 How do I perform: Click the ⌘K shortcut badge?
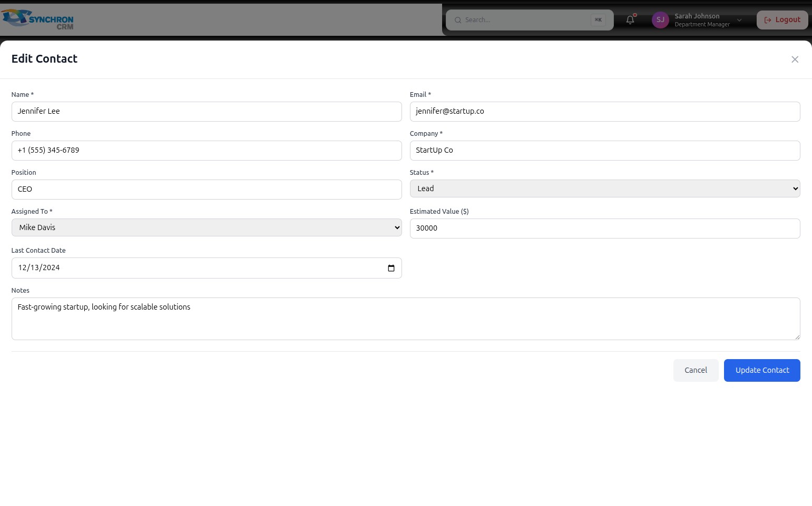click(598, 20)
